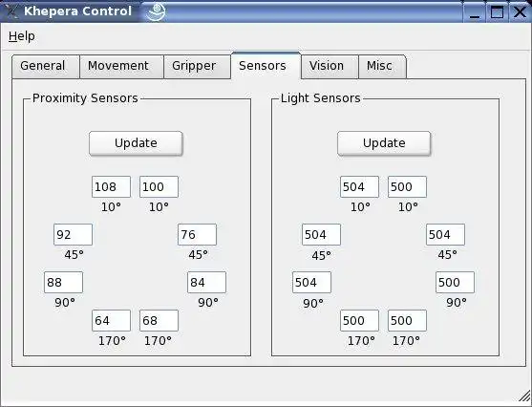Click proximity field showing 108
532x407 pixels.
pyautogui.click(x=111, y=186)
